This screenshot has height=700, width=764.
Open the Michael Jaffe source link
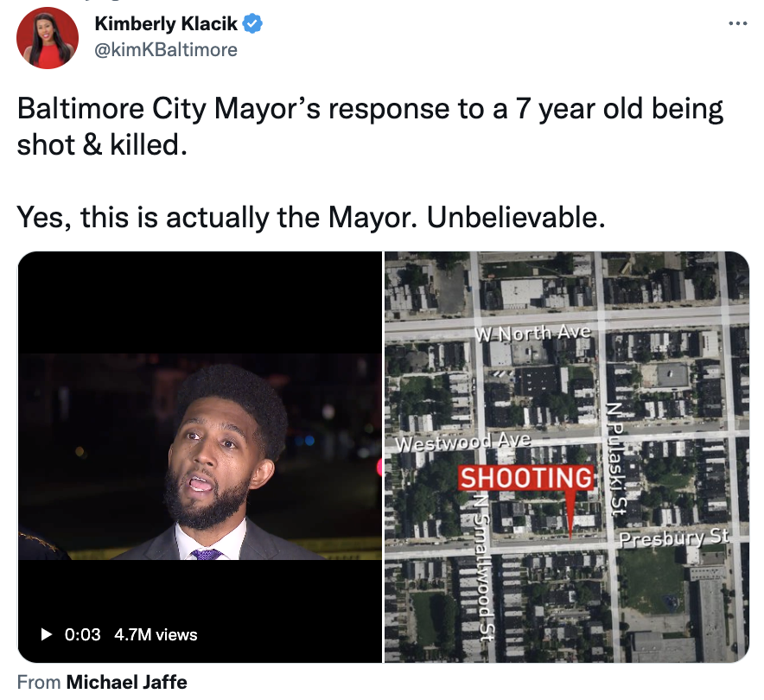pyautogui.click(x=126, y=682)
